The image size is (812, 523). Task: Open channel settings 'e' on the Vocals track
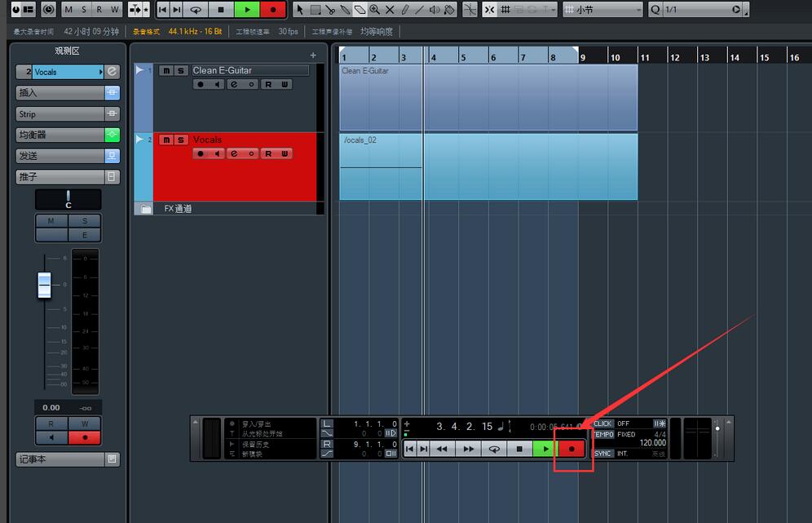(234, 153)
